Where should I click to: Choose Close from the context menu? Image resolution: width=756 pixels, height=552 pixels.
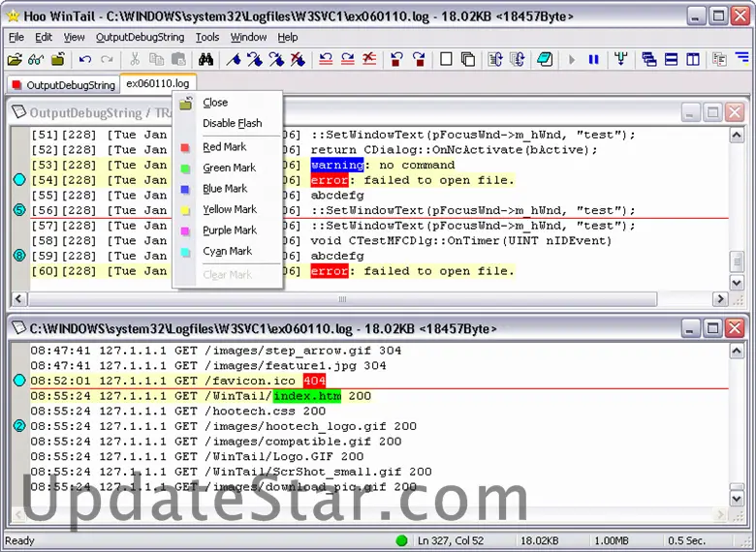click(x=215, y=103)
